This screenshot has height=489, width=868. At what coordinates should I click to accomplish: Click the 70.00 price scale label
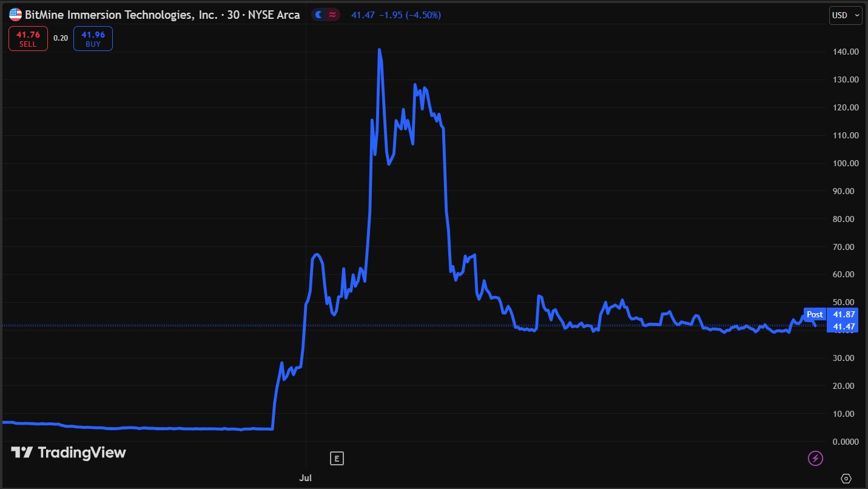[844, 247]
